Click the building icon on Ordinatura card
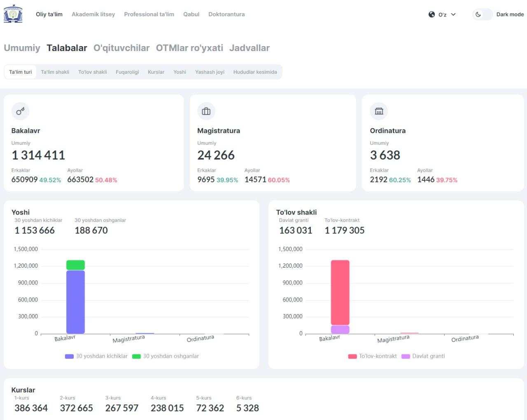 point(379,111)
